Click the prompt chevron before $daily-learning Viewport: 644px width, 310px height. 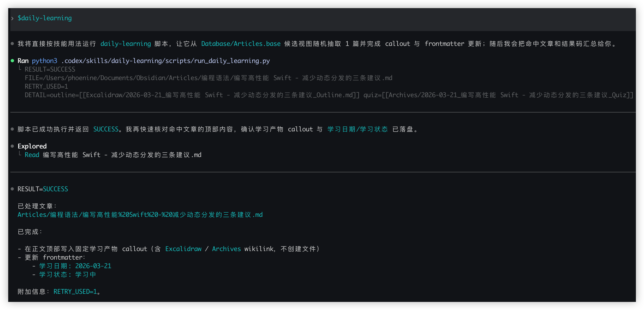coord(12,18)
